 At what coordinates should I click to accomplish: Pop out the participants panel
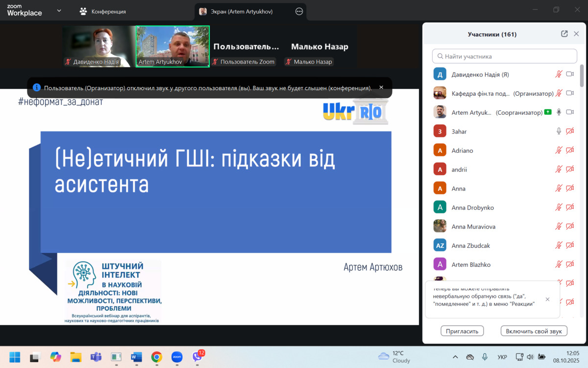[564, 34]
